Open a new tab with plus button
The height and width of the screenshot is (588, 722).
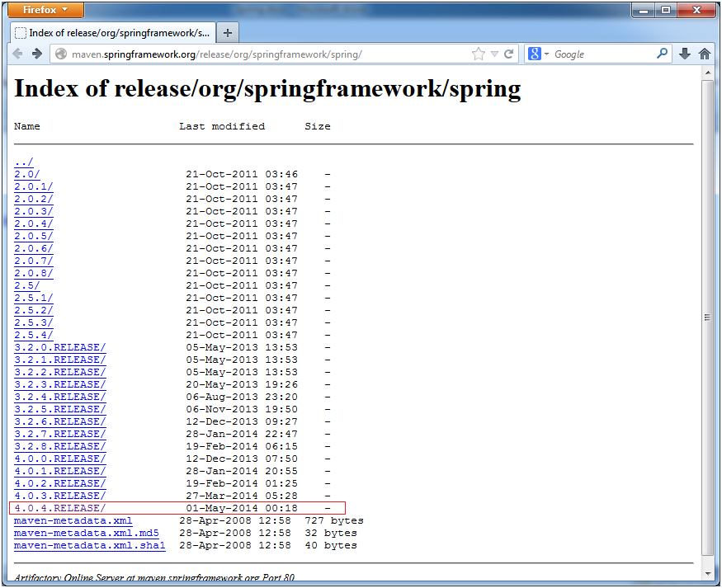[x=228, y=33]
